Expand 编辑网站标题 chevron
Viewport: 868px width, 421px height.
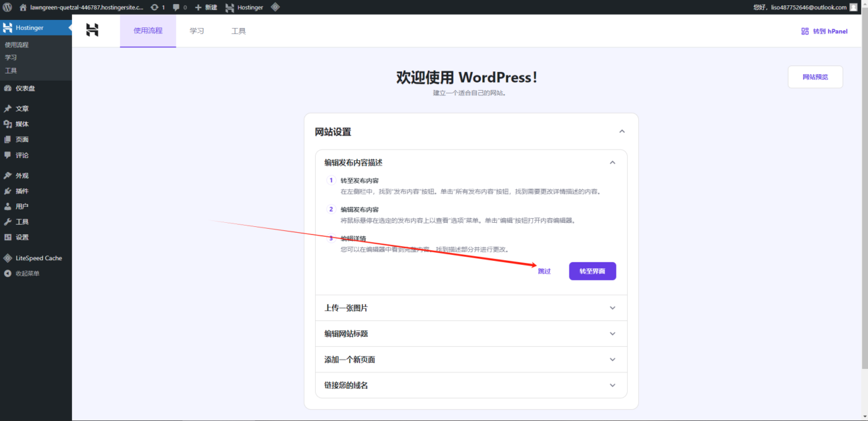pos(612,334)
